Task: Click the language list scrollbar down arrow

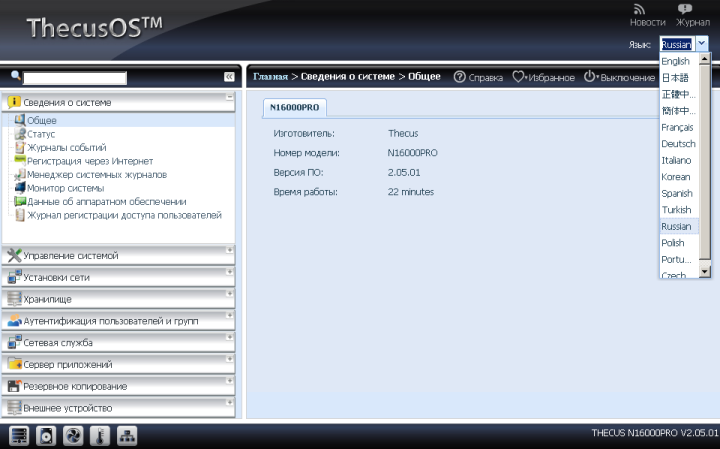Action: point(704,272)
